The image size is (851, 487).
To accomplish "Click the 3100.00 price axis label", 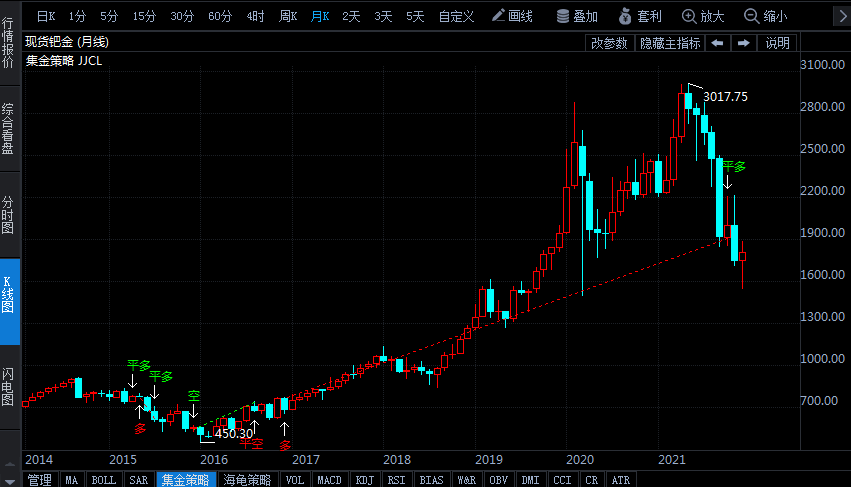I will coord(823,65).
